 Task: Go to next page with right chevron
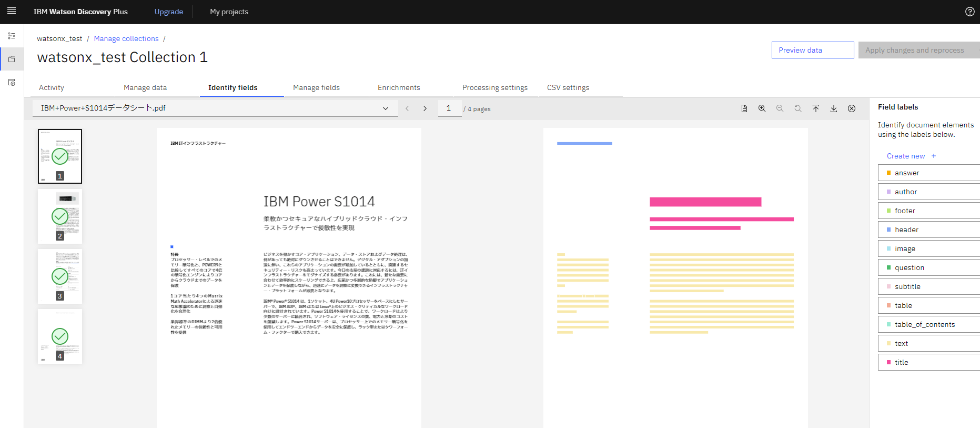click(x=425, y=108)
